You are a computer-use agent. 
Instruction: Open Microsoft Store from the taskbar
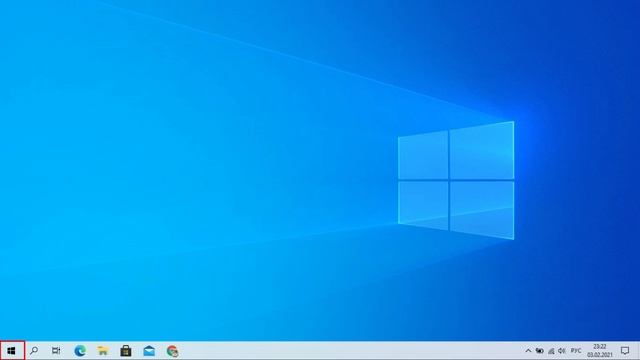click(126, 351)
